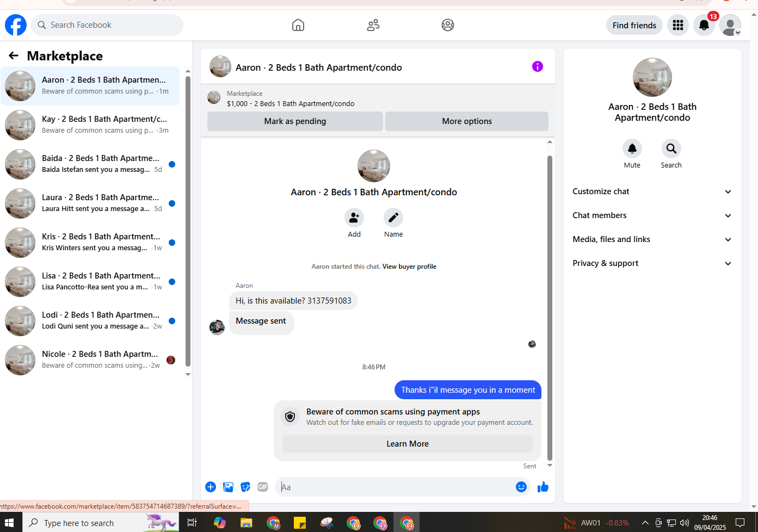Open Laura conversation in list
758x532 pixels.
(90, 203)
